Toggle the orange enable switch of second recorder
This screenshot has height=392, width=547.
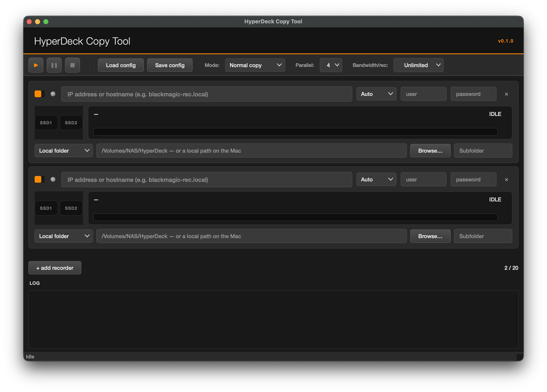(x=39, y=179)
